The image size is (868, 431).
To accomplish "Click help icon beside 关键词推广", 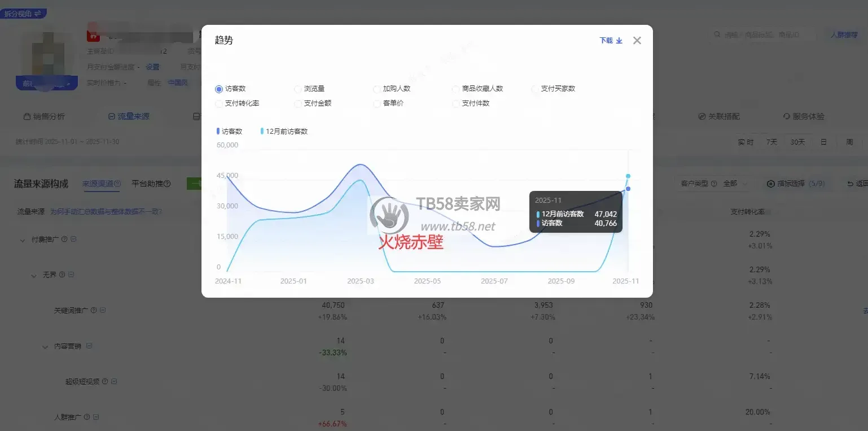I will [94, 310].
